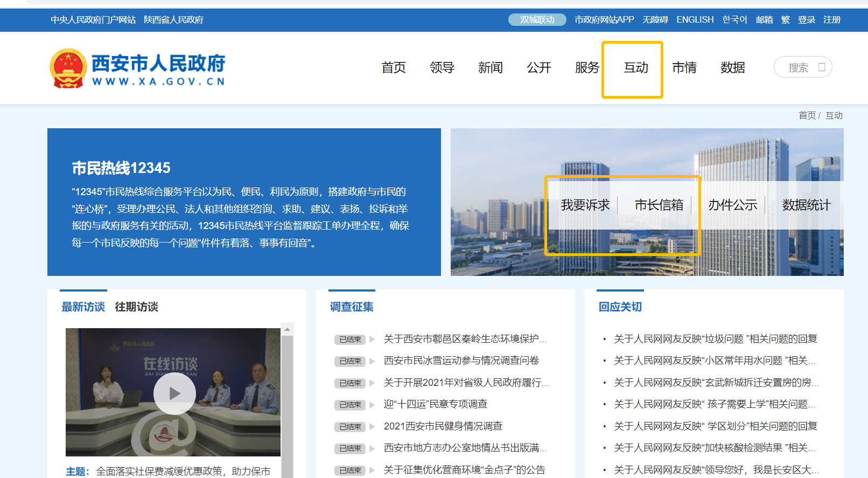Click 登录 in top bar
Screen dimensions: 868x478
click(x=807, y=20)
